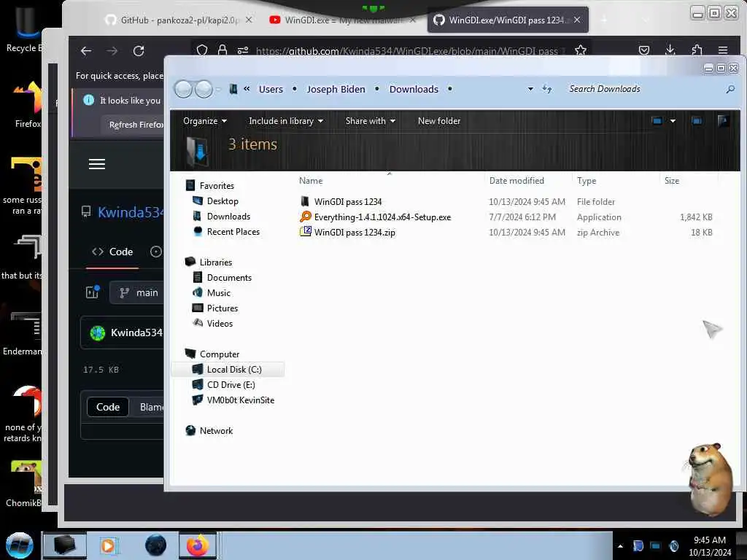Click the Pocket save icon in Firefox
747x560 pixels.
tap(644, 50)
